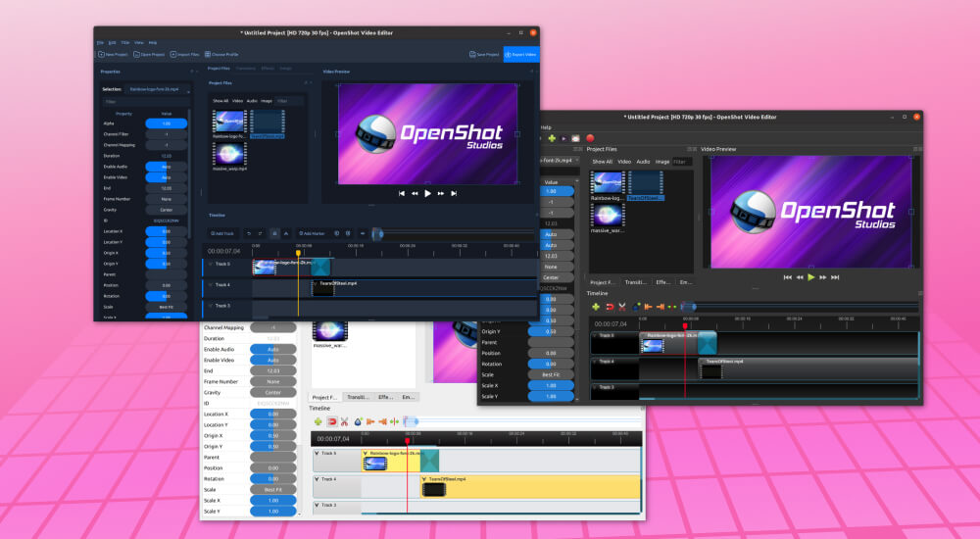Click the green plus Import Files icon in the dark-themed toolbar
The image size is (980, 539).
552,138
